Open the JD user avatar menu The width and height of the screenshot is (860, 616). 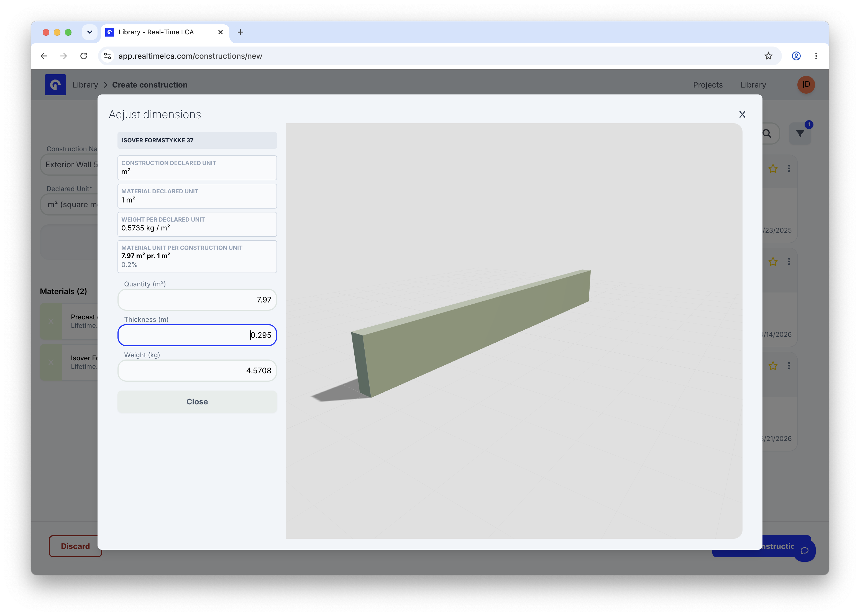806,84
